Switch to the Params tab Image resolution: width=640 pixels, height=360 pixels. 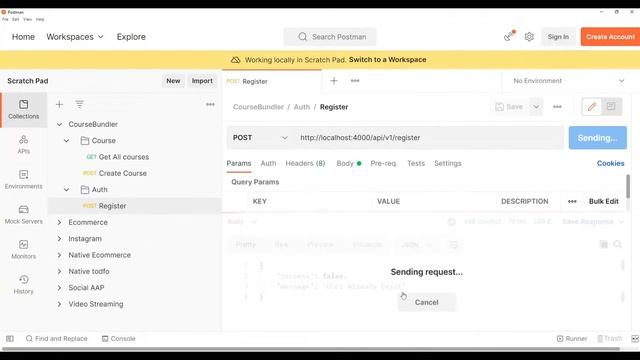(x=239, y=163)
